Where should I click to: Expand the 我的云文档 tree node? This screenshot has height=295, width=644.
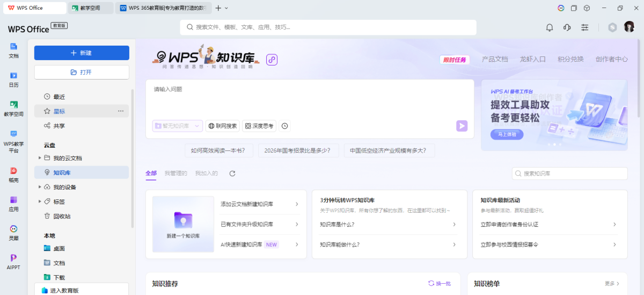point(40,158)
